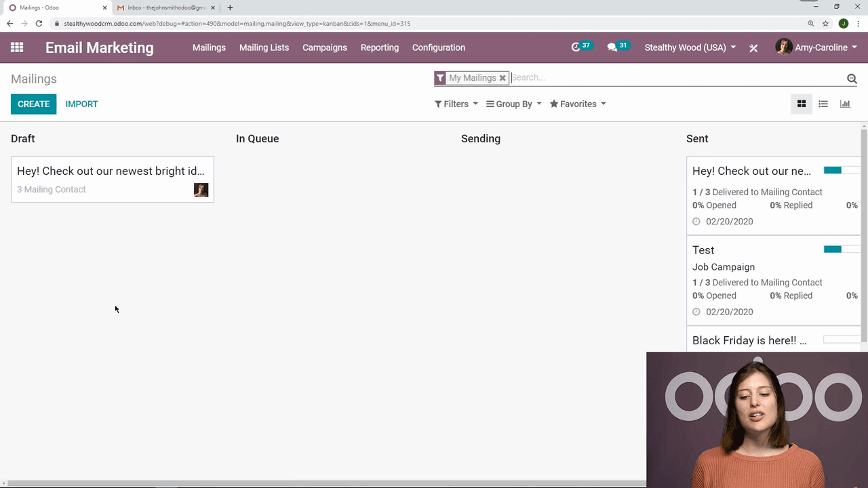Screen dimensions: 868x488
Task: Switch to the graph view
Action: (845, 104)
